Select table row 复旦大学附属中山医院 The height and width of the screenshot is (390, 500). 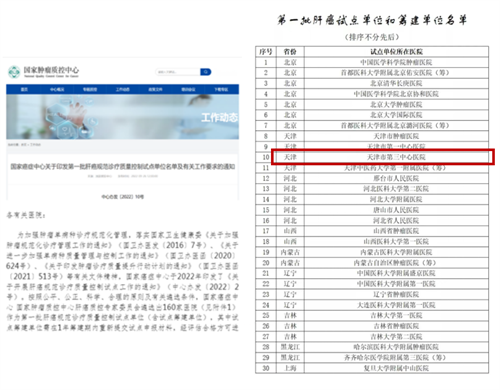click(372, 368)
